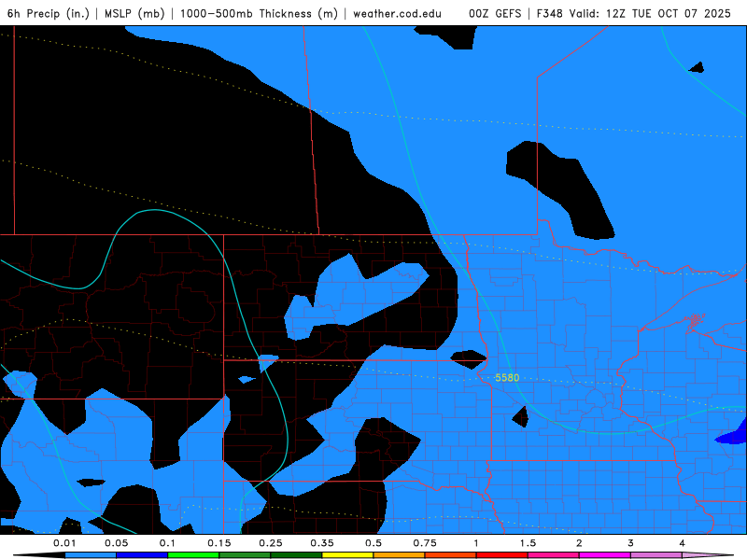
Task: Click the '0.25' legend value
Action: pos(271,543)
